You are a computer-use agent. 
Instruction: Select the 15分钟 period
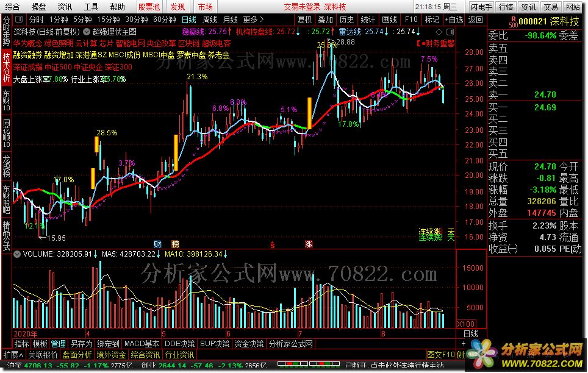coord(109,20)
